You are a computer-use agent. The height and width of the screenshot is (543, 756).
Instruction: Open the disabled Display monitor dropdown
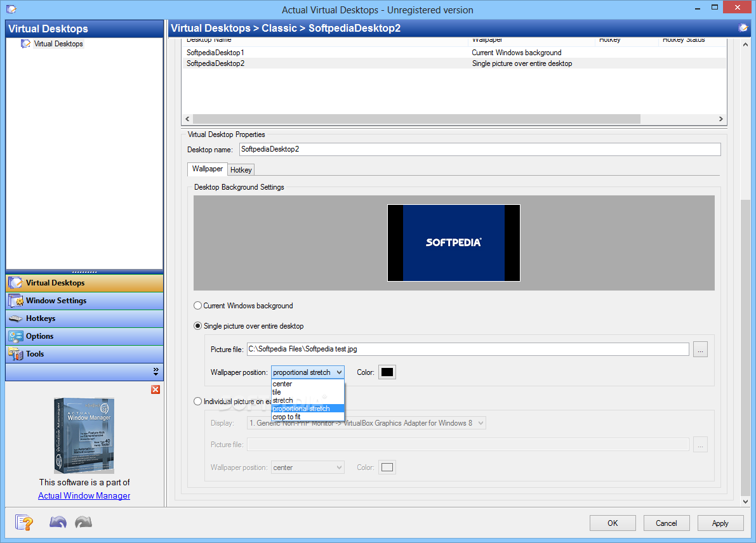(x=366, y=423)
